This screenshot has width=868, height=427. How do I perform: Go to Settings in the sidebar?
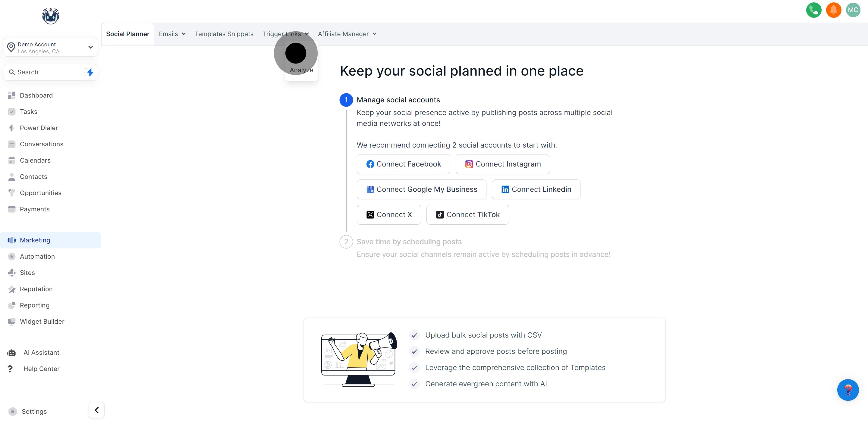[34, 411]
